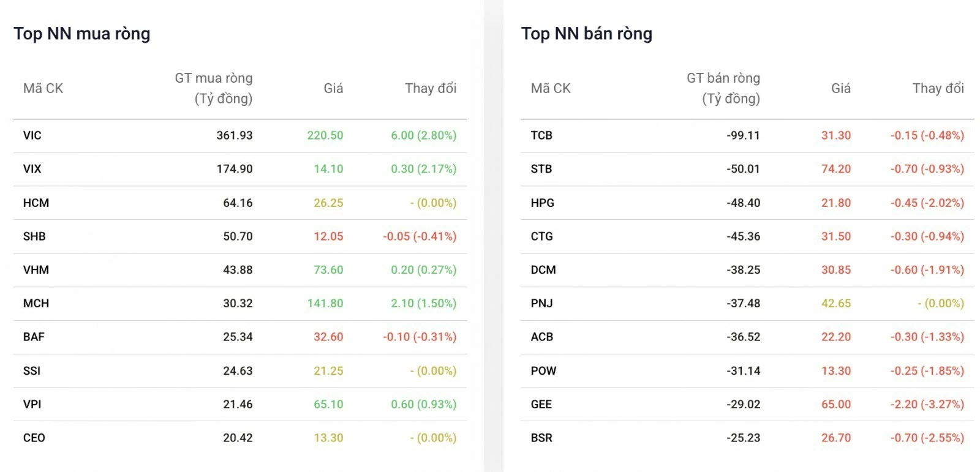Click STB price 74.20

click(836, 169)
